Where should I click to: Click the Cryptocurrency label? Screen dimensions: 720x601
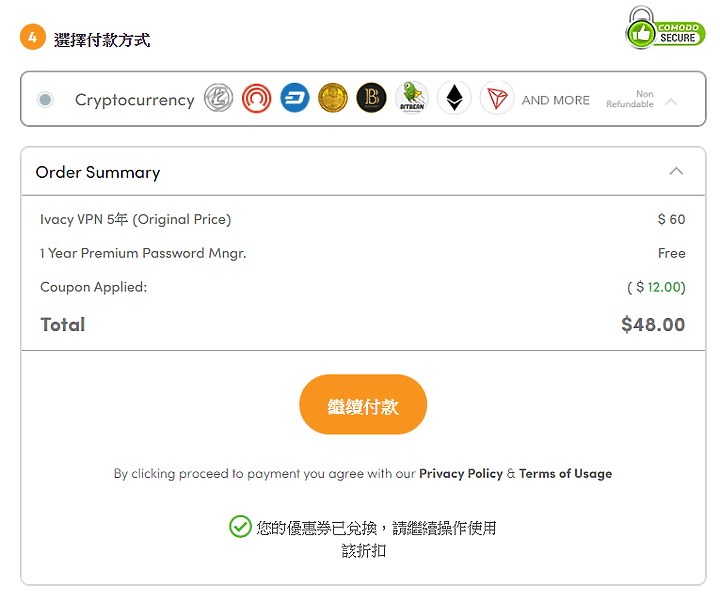click(x=135, y=100)
